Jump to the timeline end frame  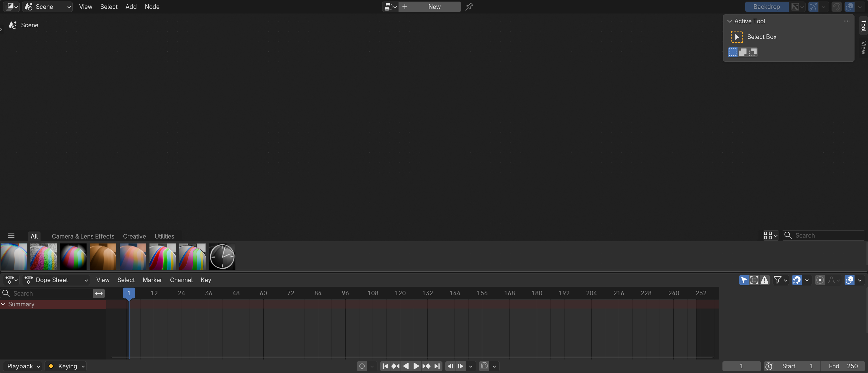(x=437, y=366)
